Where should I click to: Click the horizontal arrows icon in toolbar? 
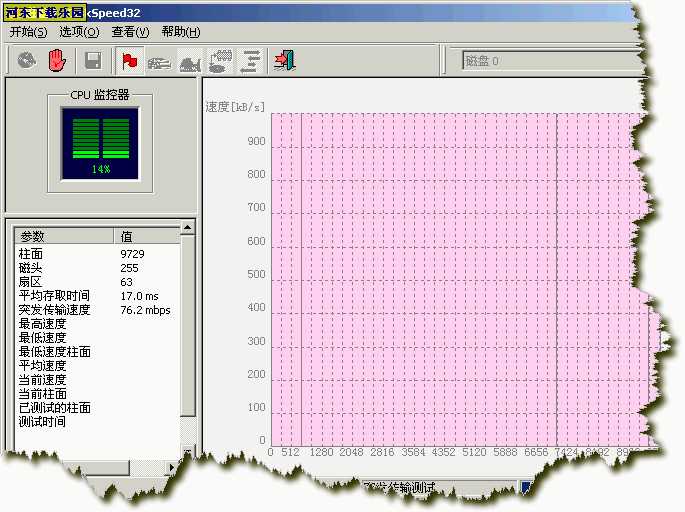click(251, 61)
